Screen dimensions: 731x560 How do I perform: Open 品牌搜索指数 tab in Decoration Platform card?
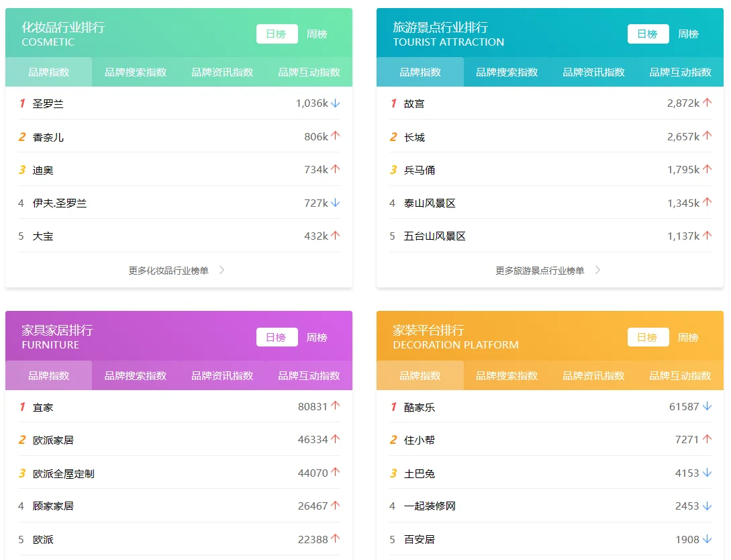pos(507,375)
